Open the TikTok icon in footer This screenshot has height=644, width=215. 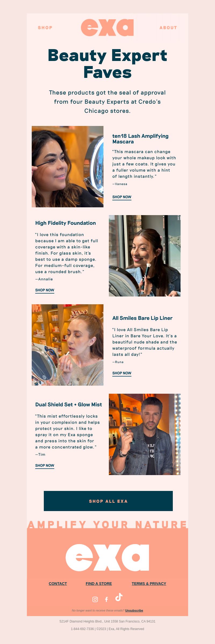(x=119, y=597)
